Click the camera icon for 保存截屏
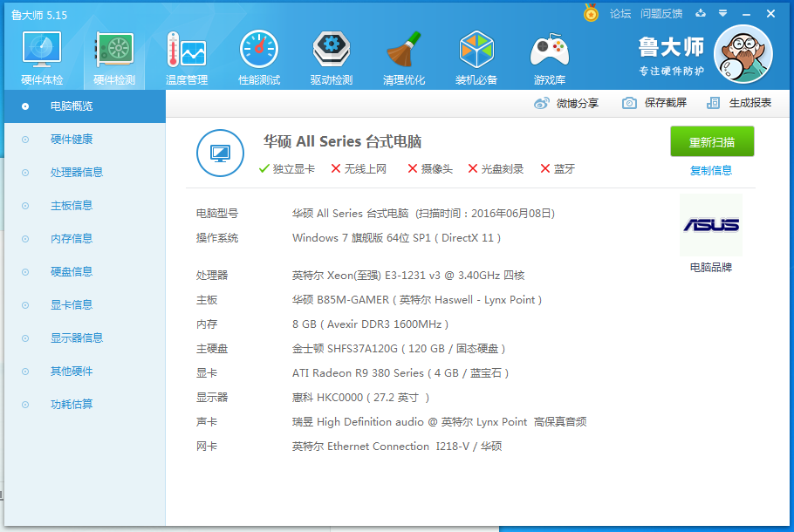Screen dimensions: 794x532 tap(629, 103)
